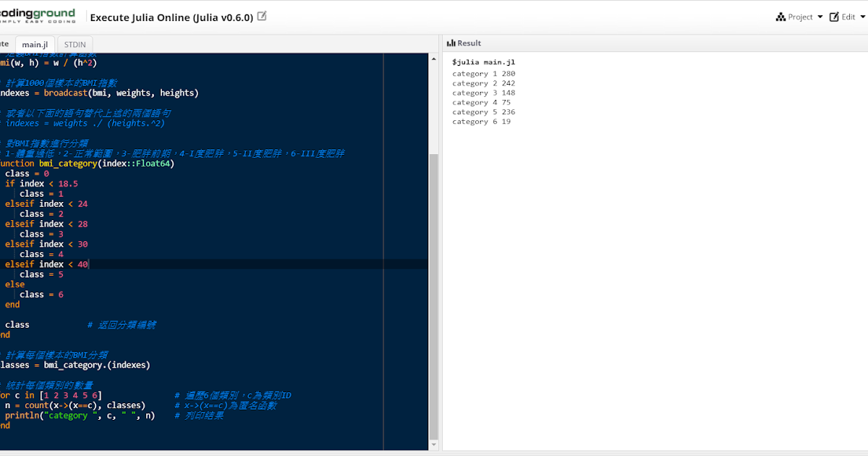
Task: Click the Result bar chart icon
Action: 451,43
